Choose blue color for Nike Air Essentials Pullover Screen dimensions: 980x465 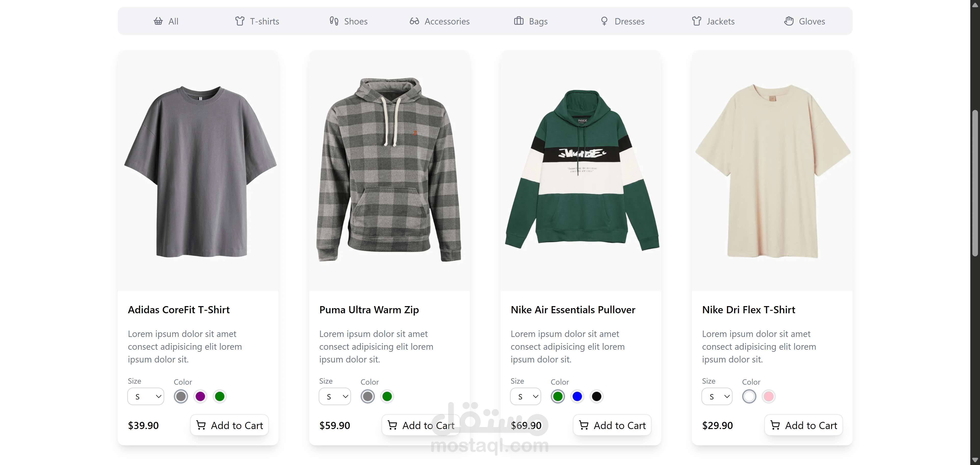pos(577,397)
